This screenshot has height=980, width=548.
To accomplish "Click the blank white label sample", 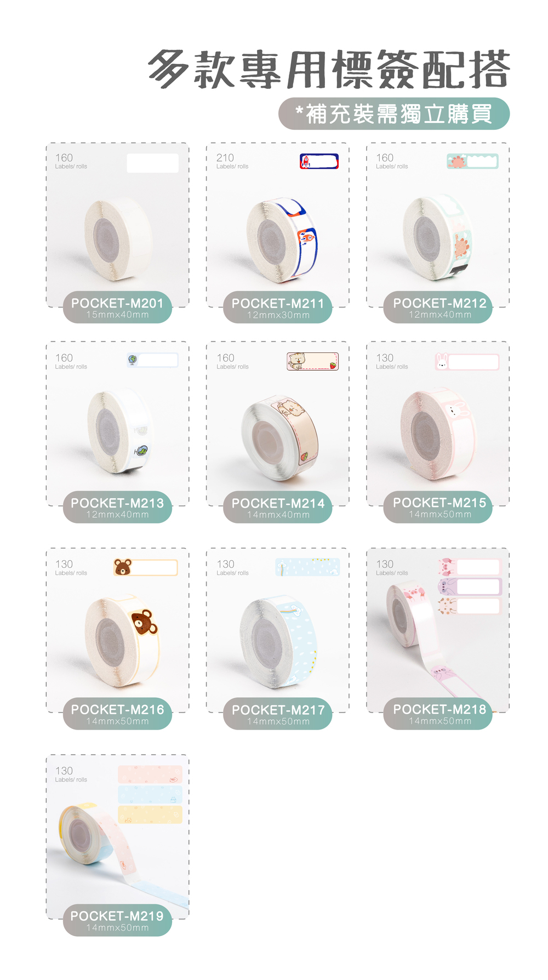I will point(153,163).
